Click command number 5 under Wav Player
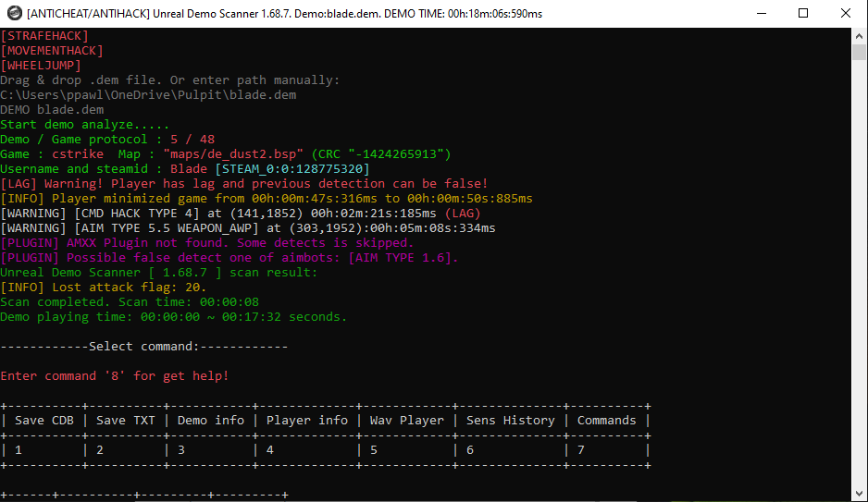Screen dimensions: 868x502 [x=374, y=450]
